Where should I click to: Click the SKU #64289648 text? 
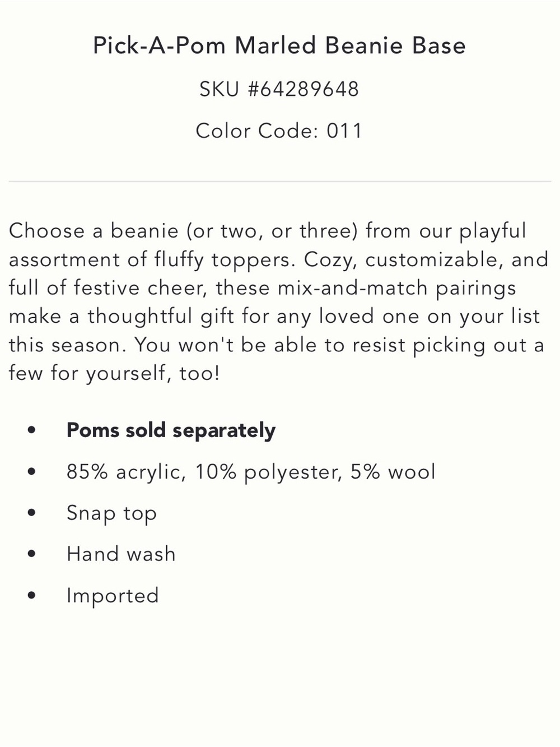pos(279,89)
